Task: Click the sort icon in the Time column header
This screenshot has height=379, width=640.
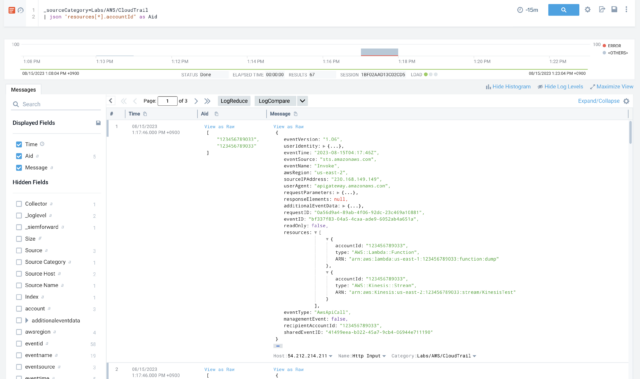Action: pos(145,114)
